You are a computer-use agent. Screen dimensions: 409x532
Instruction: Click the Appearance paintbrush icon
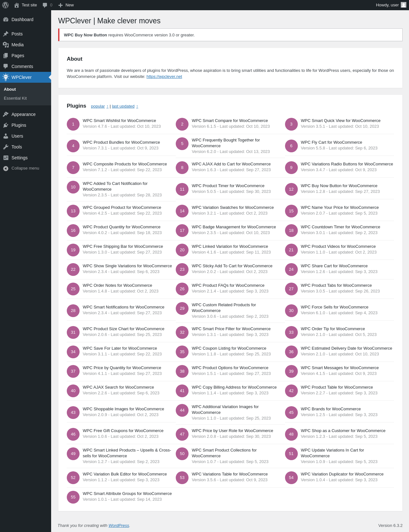6,114
